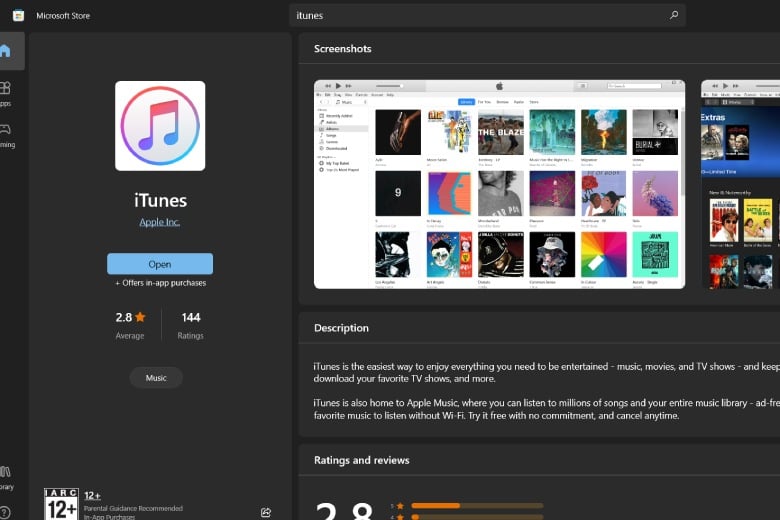Click the iTunes app logo image

point(160,126)
